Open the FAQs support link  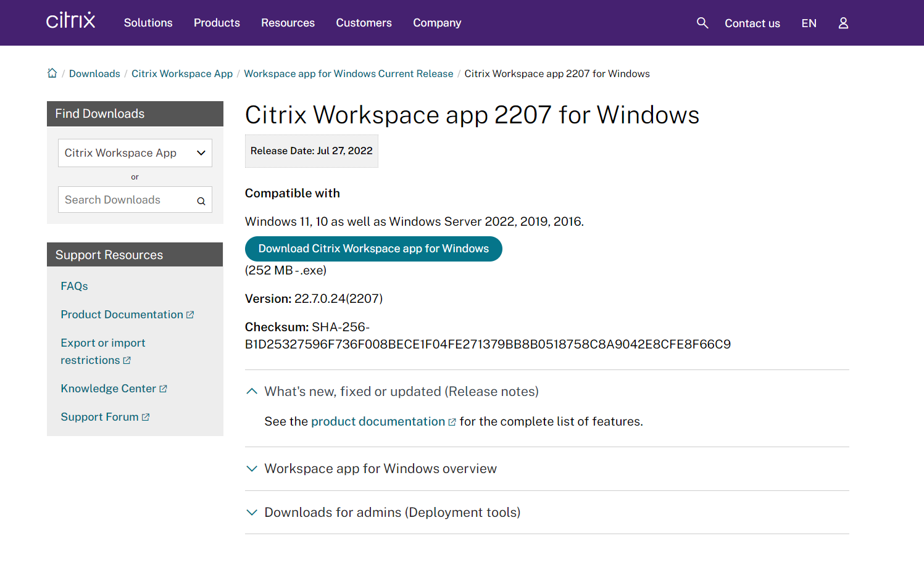[x=74, y=286]
